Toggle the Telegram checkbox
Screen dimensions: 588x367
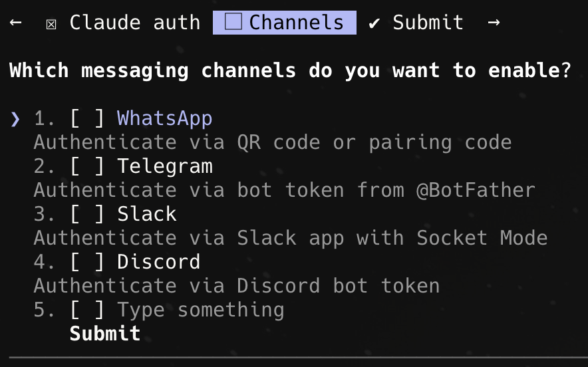[x=87, y=167]
